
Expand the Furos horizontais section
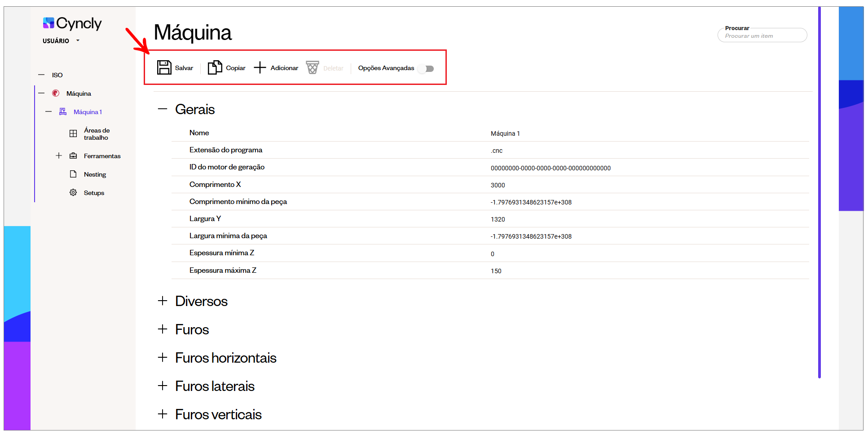click(163, 357)
